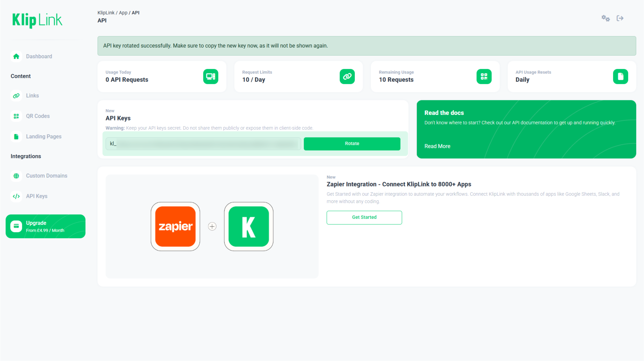Select the Dashboard home icon
Viewport: 644px width, 362px height.
tap(16, 56)
